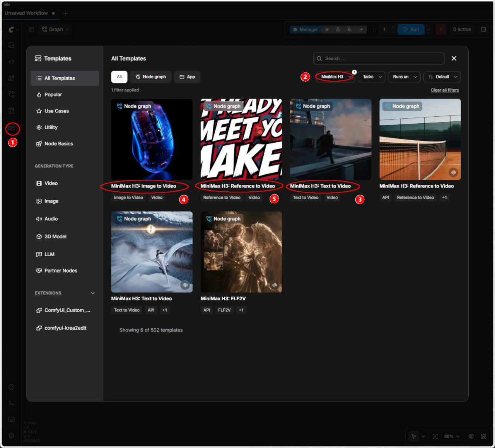
Task: Select the Utility category
Action: [x=65, y=127]
